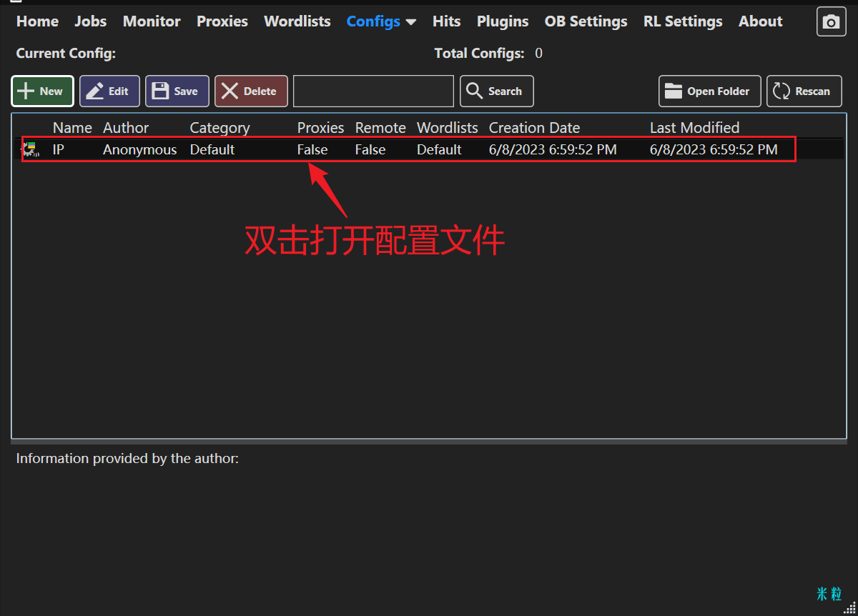The width and height of the screenshot is (858, 616).
Task: Click the New config button
Action: [x=42, y=91]
